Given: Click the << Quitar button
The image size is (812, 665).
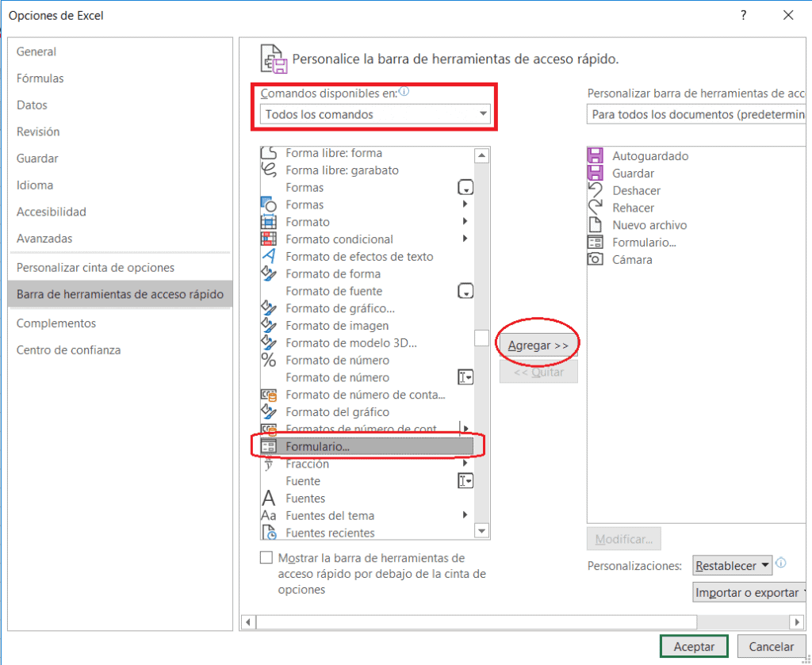Looking at the screenshot, I should point(538,372).
